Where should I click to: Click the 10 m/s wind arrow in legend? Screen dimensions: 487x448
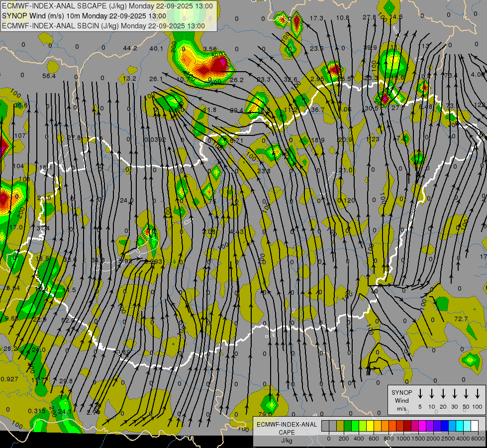point(432,394)
